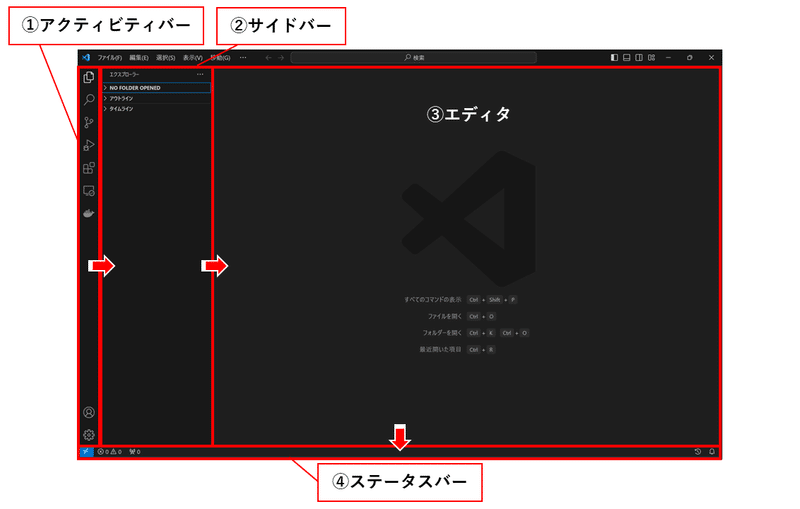
Task: Open the 表示(V) menu
Action: pyautogui.click(x=193, y=58)
